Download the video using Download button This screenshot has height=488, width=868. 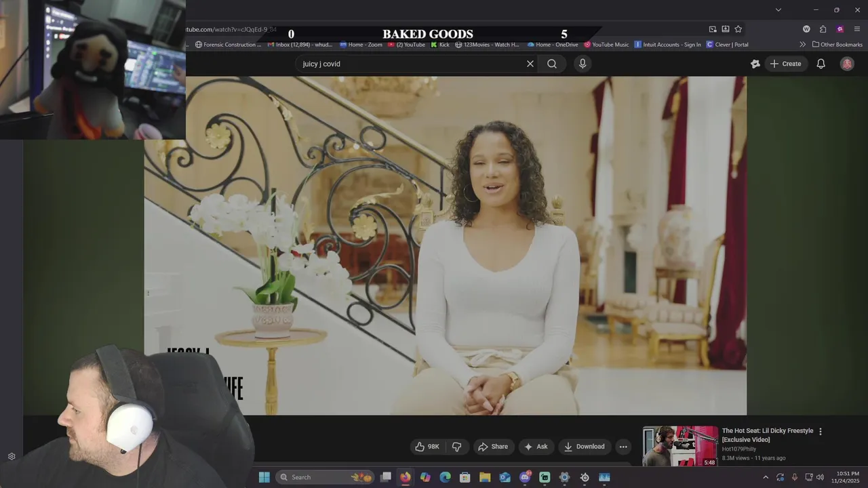[x=584, y=447]
